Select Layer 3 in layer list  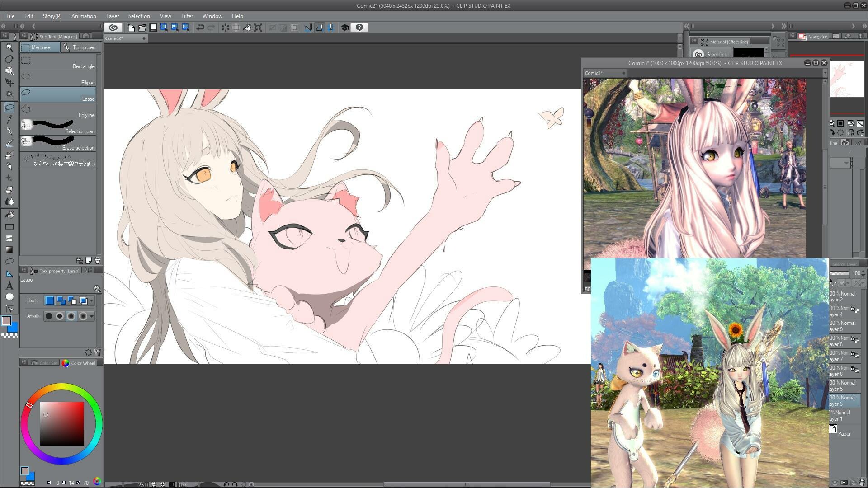click(844, 401)
